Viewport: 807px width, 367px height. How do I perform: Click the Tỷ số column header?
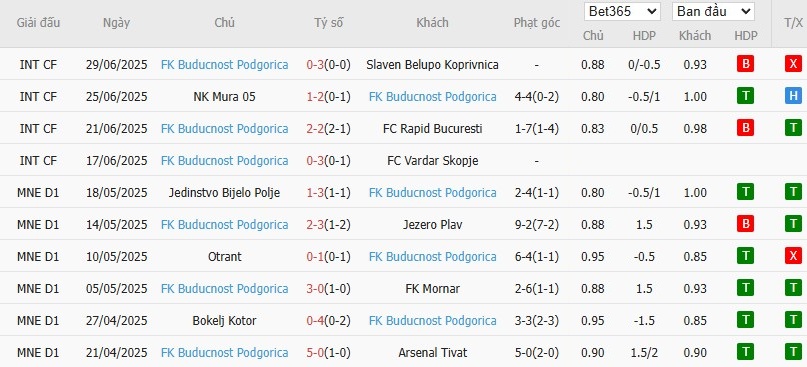click(x=329, y=23)
